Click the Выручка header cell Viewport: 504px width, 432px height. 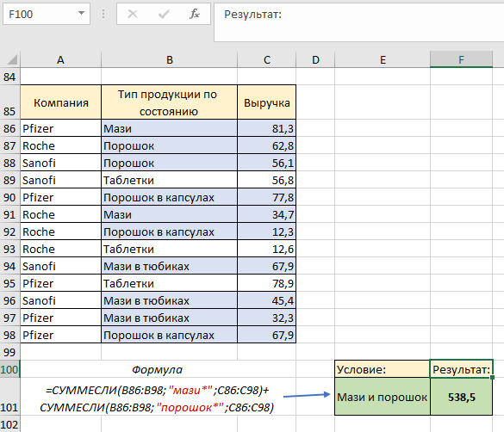[267, 102]
